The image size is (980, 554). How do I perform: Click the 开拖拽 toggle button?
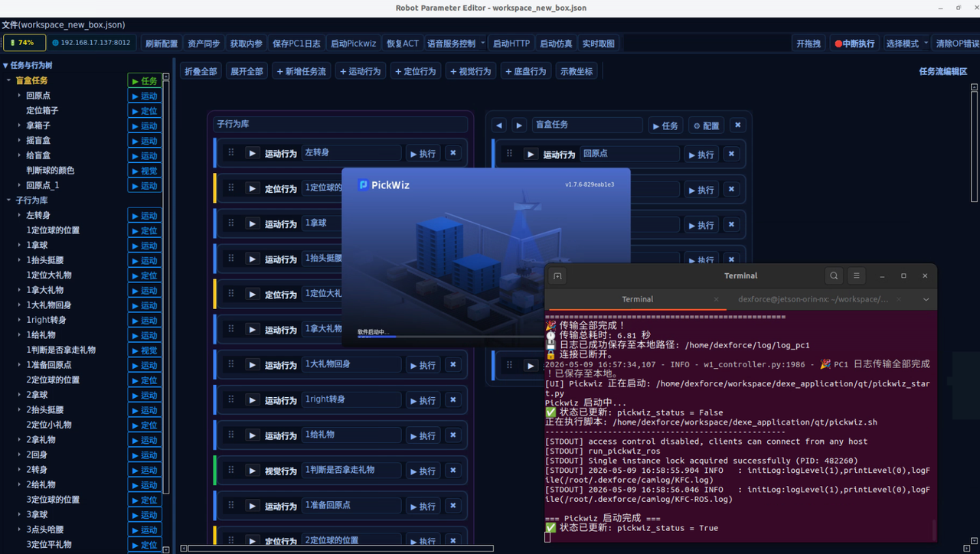coord(808,44)
